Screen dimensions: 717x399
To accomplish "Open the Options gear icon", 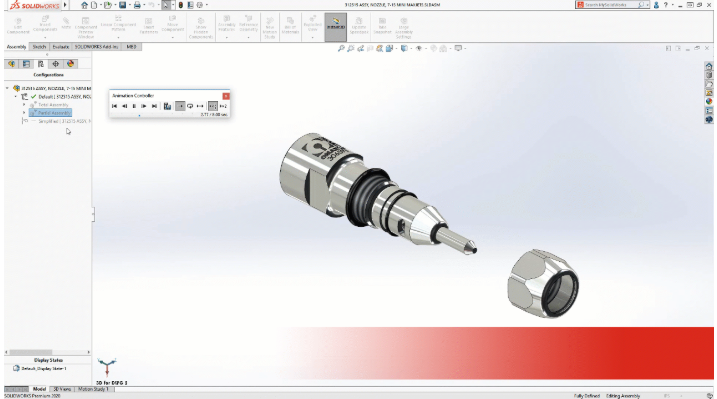I will [x=199, y=5].
